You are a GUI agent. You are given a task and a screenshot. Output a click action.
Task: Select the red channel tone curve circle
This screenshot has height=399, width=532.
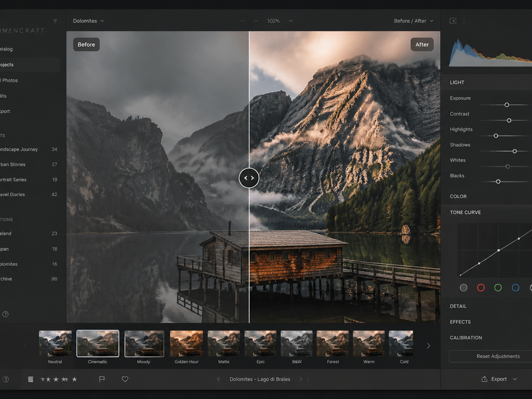[481, 288]
